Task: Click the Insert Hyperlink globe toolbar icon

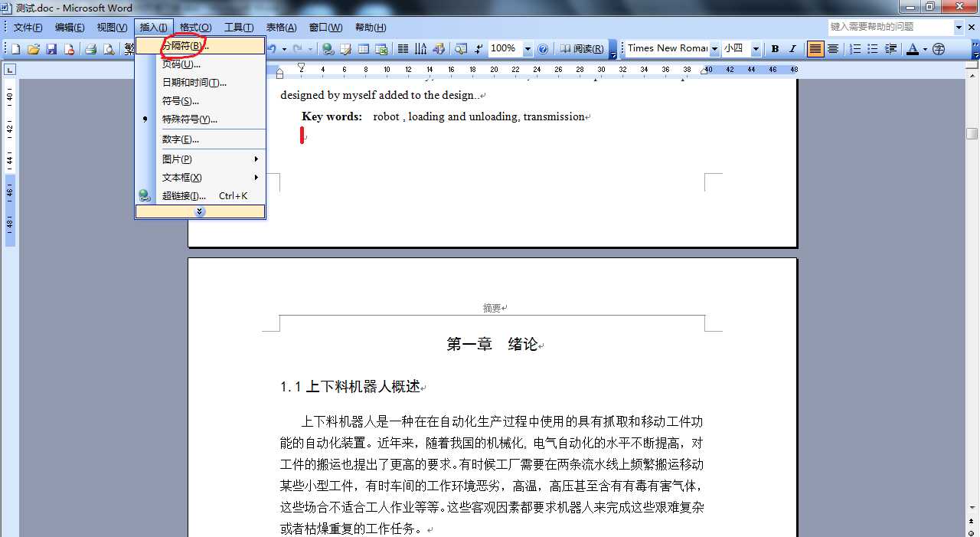Action: tap(328, 49)
